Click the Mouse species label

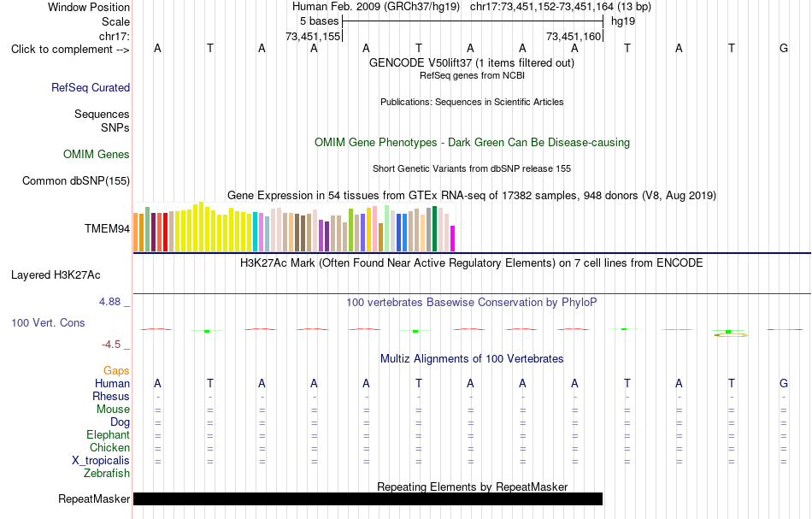113,410
